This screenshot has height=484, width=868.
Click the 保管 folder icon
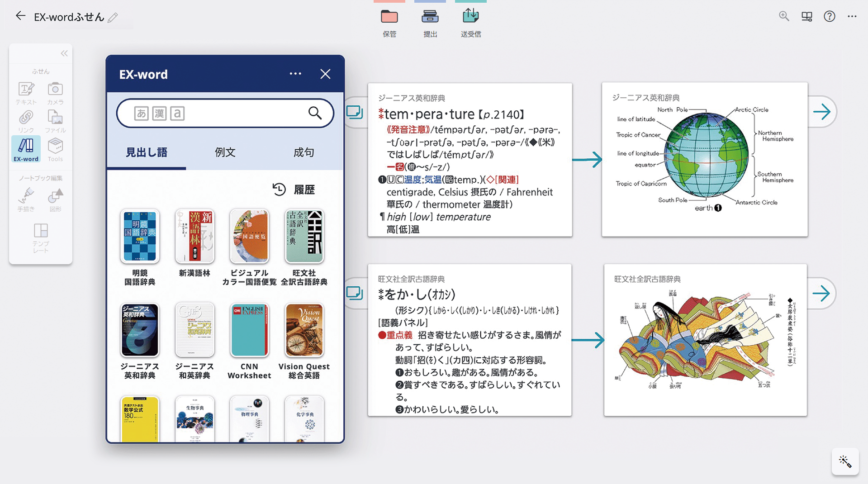coord(389,17)
